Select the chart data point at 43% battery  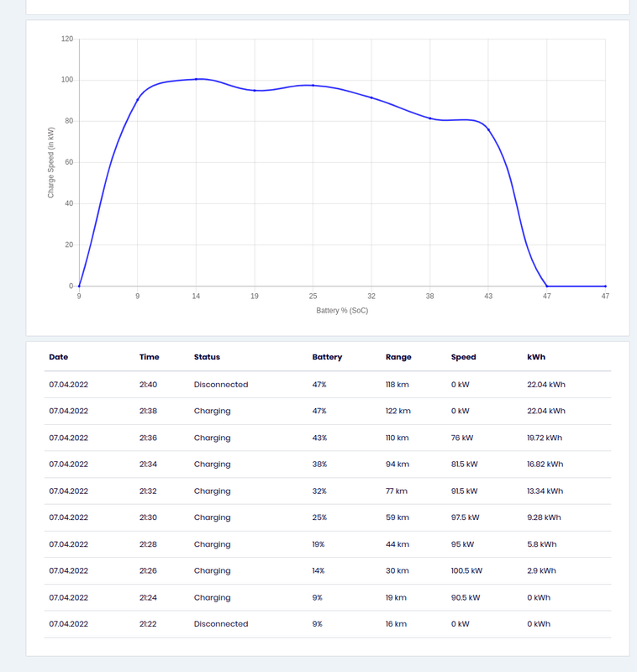point(488,129)
